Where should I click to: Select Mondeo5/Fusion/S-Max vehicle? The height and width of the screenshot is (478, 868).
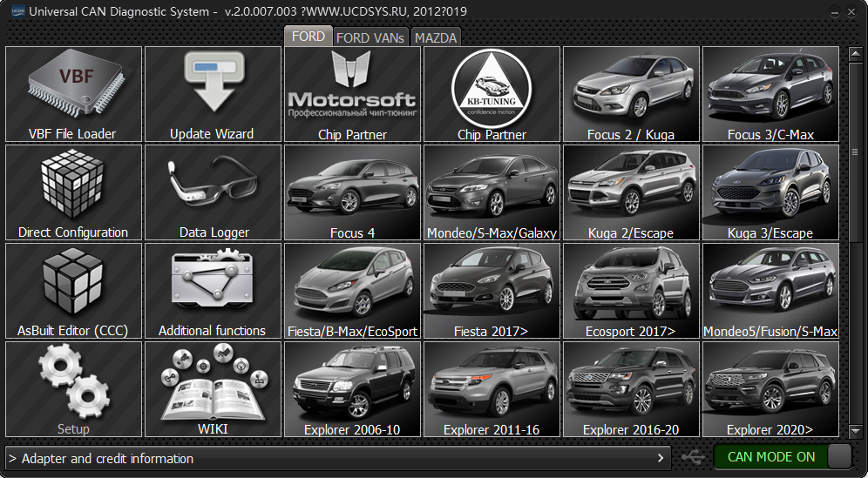pyautogui.click(x=770, y=291)
